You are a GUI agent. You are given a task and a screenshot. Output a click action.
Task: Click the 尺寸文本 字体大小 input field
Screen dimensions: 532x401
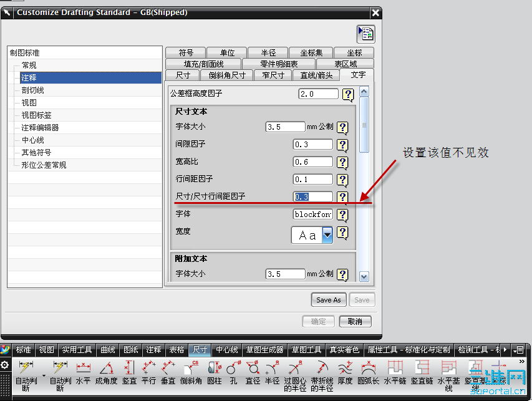pyautogui.click(x=286, y=127)
